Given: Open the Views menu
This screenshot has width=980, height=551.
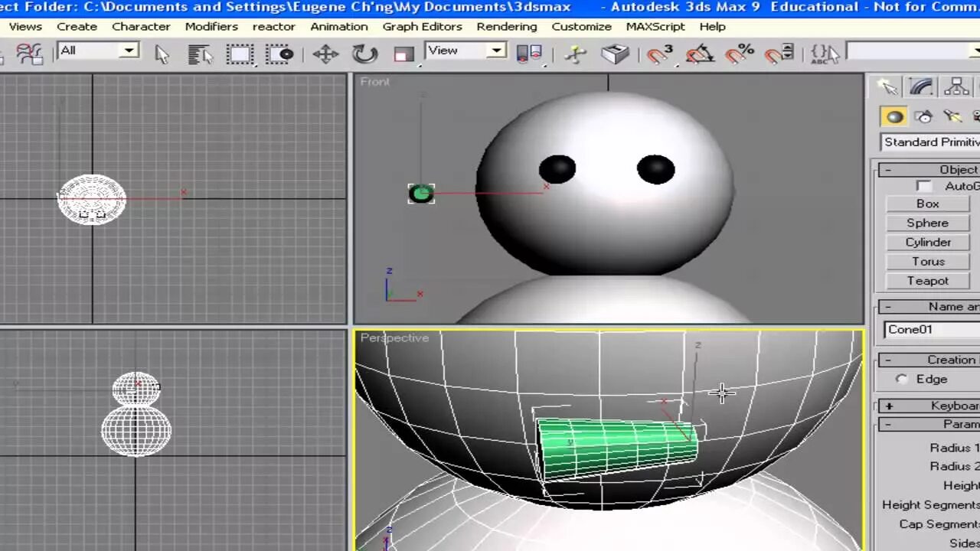Looking at the screenshot, I should tap(25, 26).
